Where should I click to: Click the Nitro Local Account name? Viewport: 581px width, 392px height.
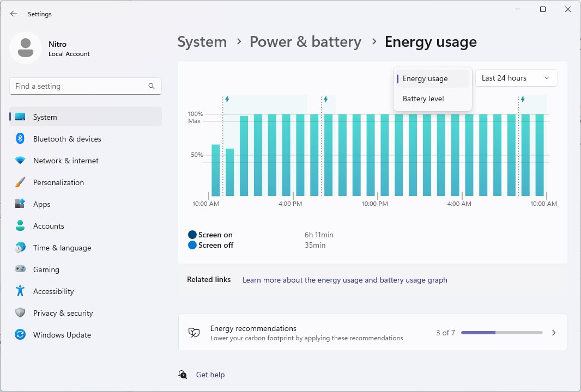[69, 48]
